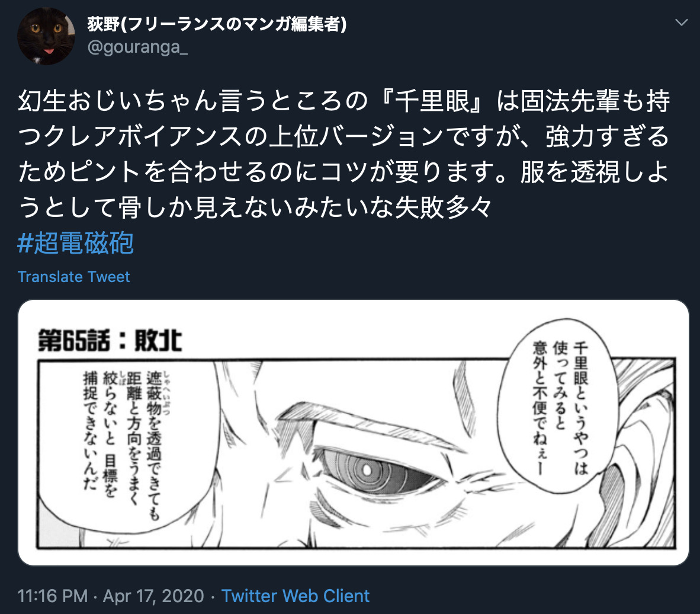
Task: Open the Twitter Web Client source link
Action: click(295, 596)
